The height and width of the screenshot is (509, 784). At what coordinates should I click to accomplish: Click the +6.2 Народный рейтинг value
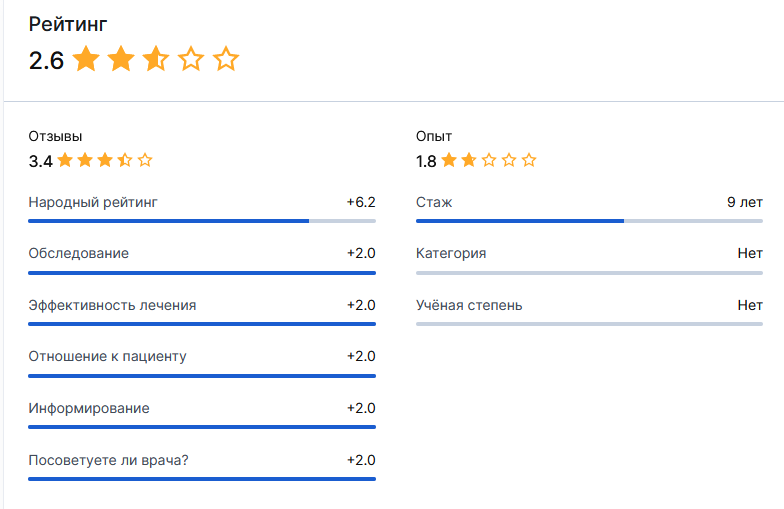[x=361, y=202]
